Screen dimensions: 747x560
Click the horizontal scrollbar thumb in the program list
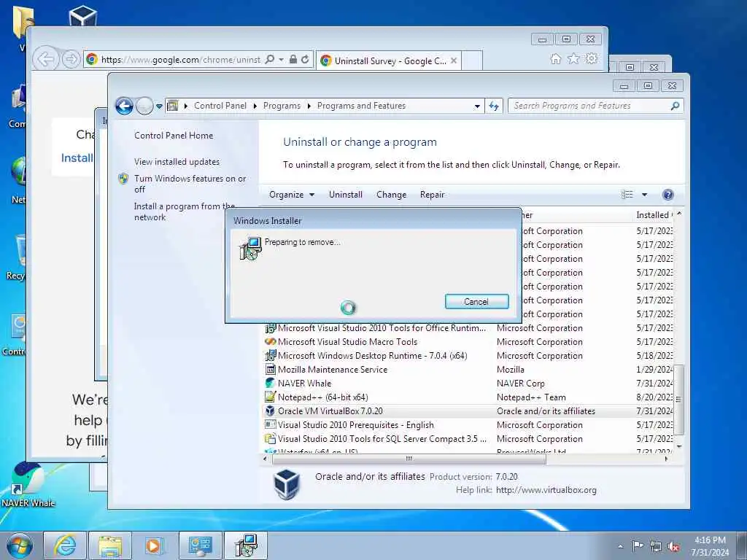(409, 459)
